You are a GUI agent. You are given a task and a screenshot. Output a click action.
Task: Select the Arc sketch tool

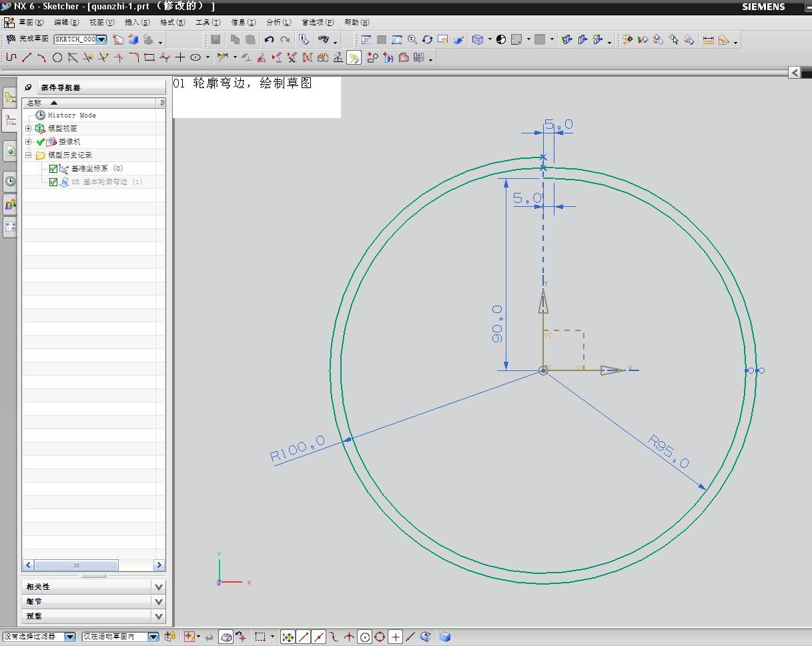click(42, 58)
